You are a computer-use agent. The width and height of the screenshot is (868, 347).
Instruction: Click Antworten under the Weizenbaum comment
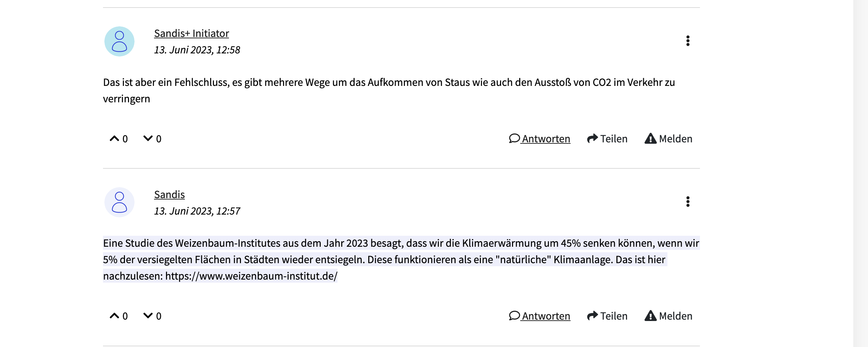coord(539,316)
